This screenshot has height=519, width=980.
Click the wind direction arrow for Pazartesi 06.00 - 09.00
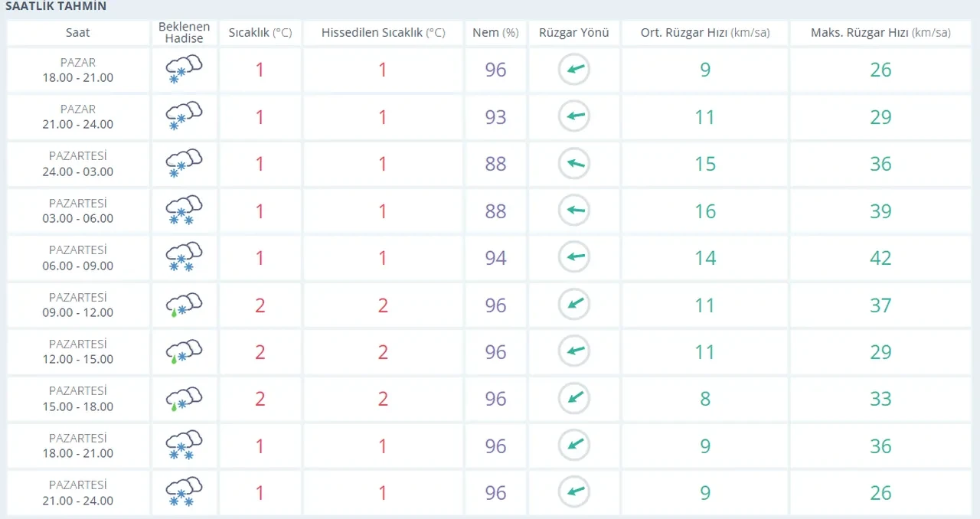click(573, 257)
